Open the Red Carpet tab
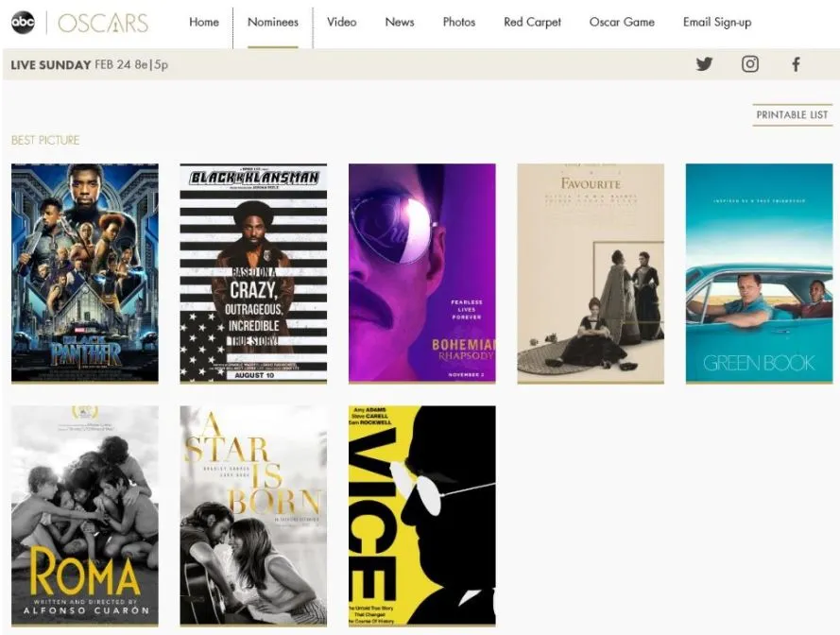 [533, 22]
